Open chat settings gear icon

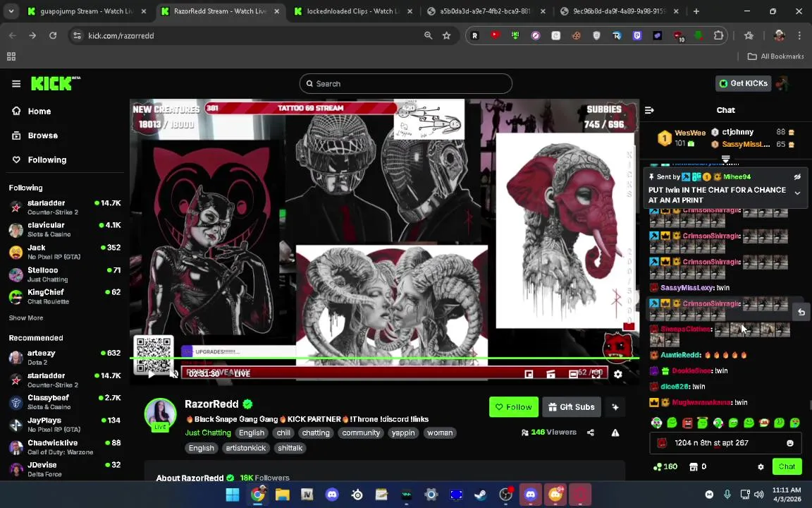761,466
